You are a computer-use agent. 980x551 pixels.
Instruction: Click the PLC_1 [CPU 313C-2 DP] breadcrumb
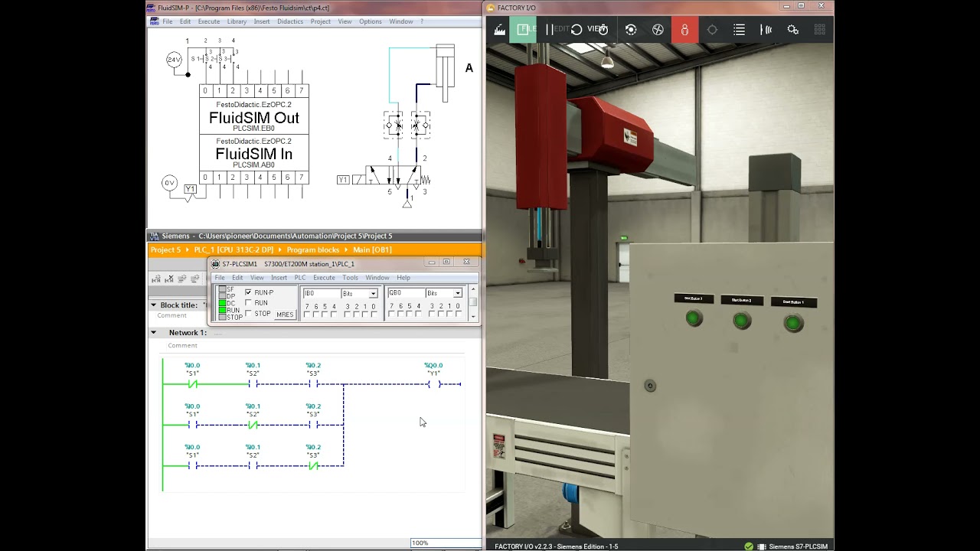(235, 249)
